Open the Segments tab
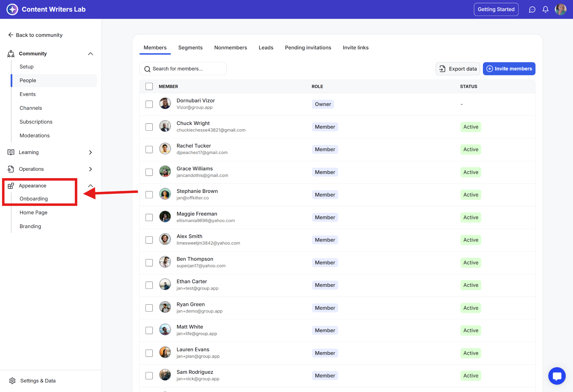This screenshot has width=573, height=392. (x=190, y=48)
